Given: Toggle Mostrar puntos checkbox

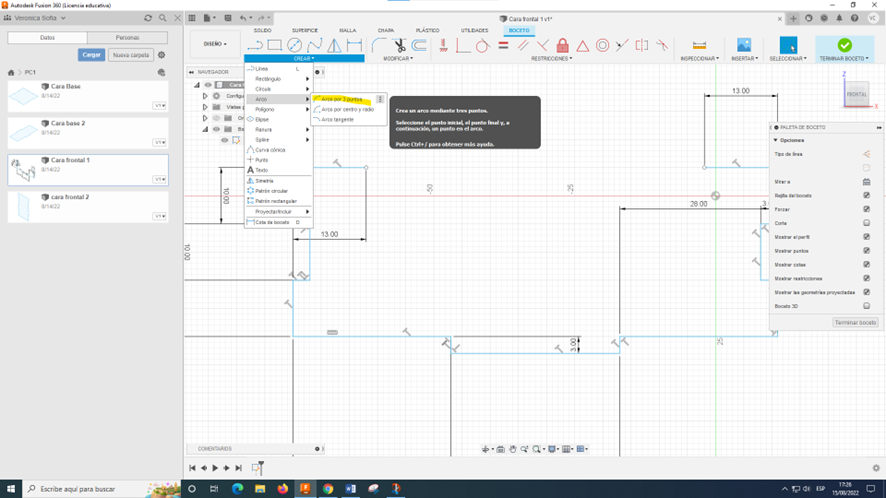Looking at the screenshot, I should 866,251.
